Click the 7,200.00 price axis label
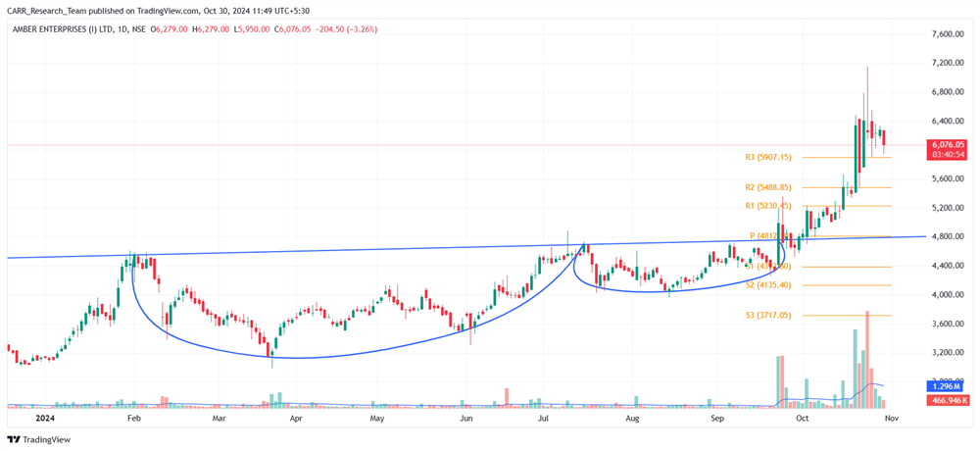Screen dimensions: 980x451 (x=948, y=63)
